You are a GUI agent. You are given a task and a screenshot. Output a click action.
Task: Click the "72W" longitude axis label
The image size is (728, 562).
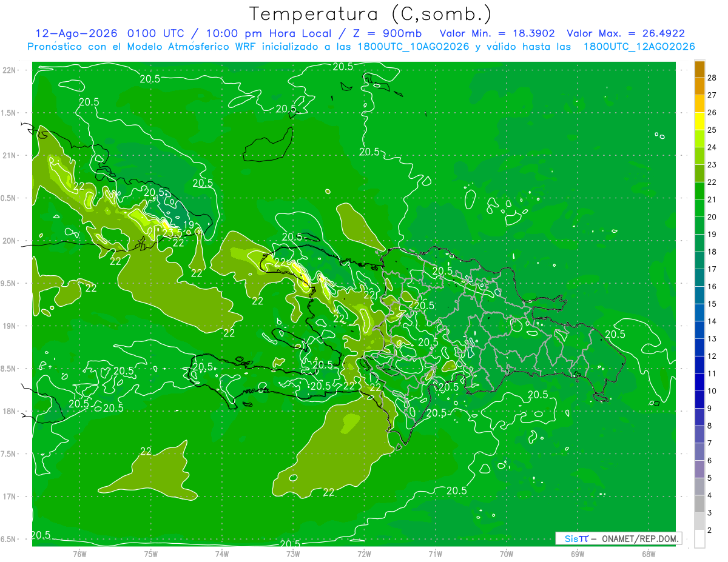(x=364, y=554)
